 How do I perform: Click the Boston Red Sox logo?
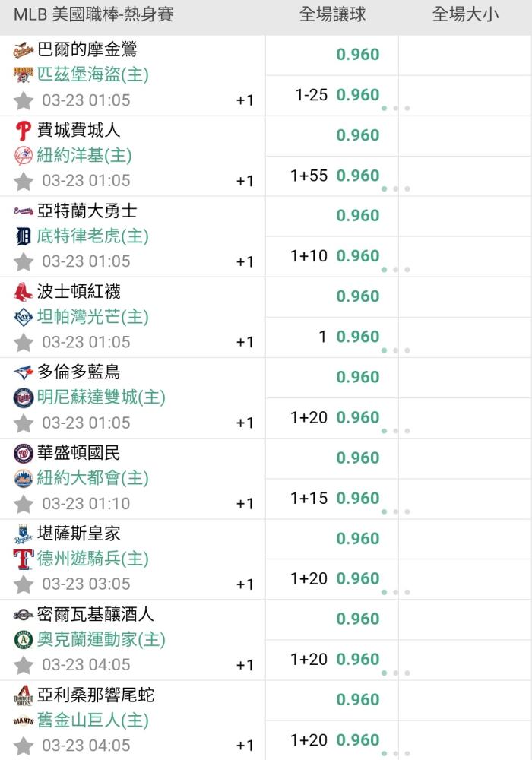(x=24, y=292)
